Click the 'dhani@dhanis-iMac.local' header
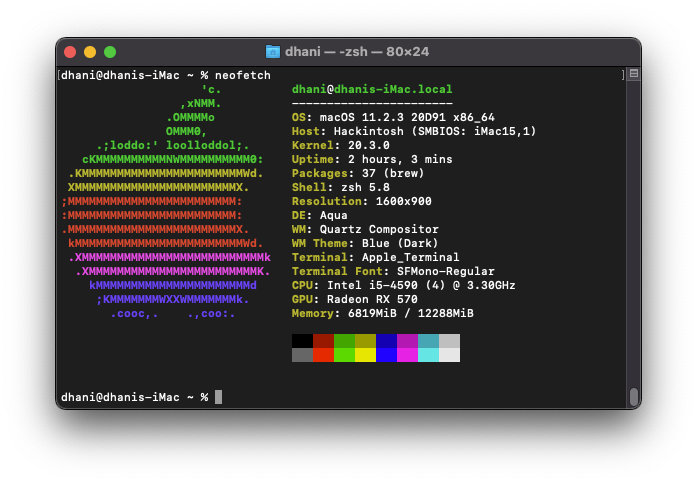 pyautogui.click(x=372, y=89)
